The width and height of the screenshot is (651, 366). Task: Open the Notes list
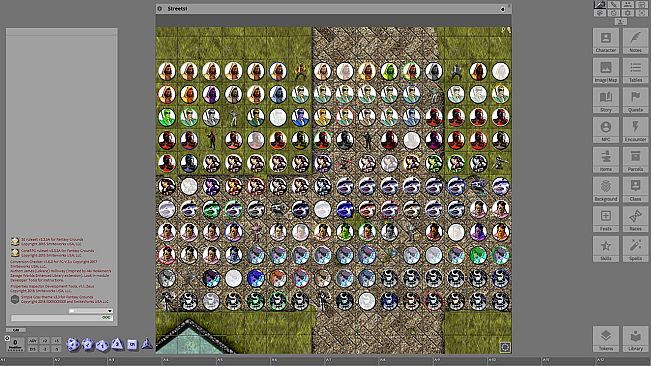click(x=635, y=41)
